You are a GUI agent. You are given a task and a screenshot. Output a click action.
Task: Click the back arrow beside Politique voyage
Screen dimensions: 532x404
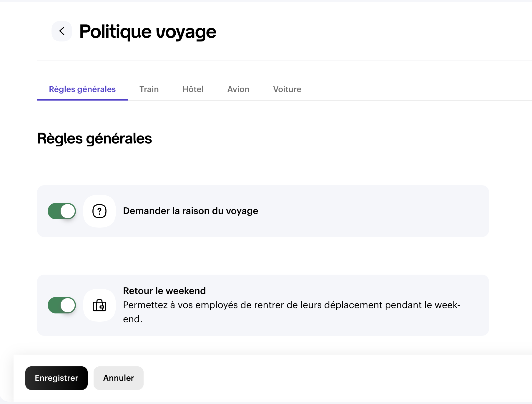62,31
